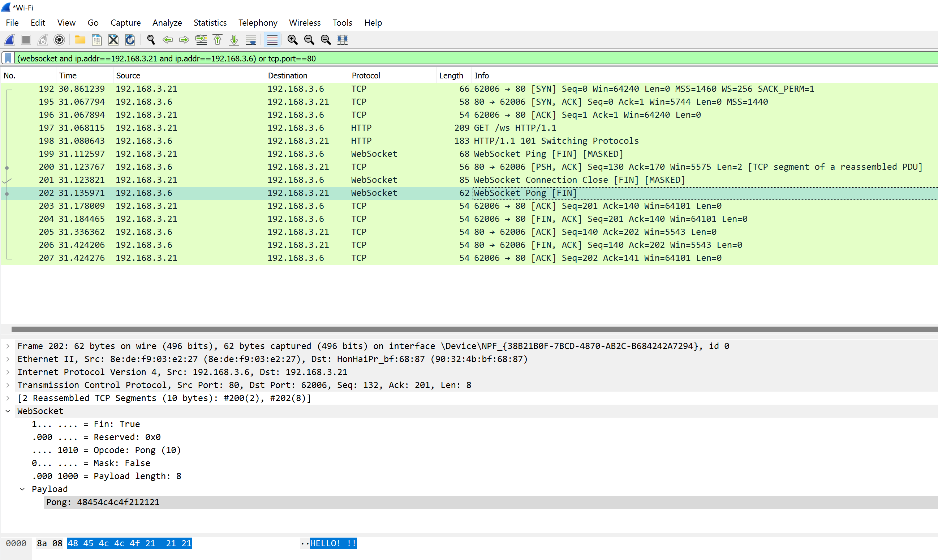The width and height of the screenshot is (938, 560).
Task: Restart the current capture
Action: point(42,40)
